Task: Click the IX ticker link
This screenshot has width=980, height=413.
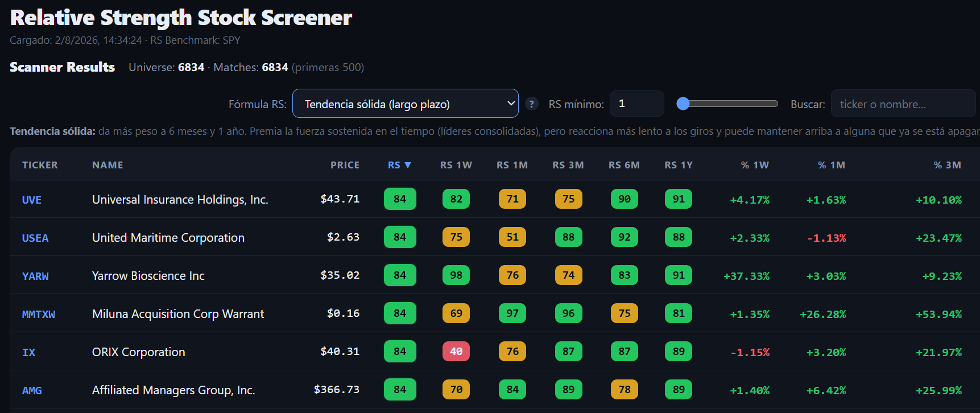Action: point(28,353)
